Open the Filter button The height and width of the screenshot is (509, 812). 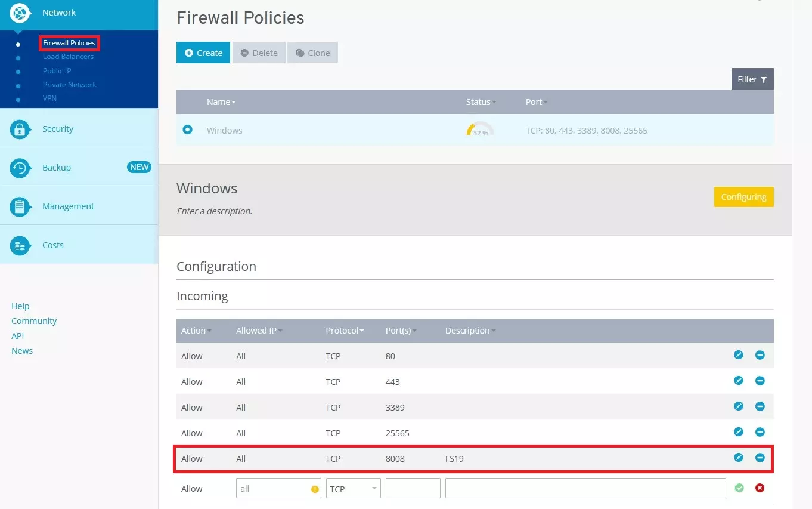coord(752,79)
